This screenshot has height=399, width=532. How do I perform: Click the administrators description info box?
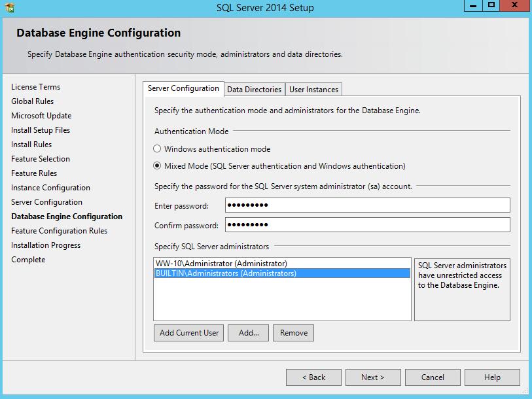coord(462,289)
